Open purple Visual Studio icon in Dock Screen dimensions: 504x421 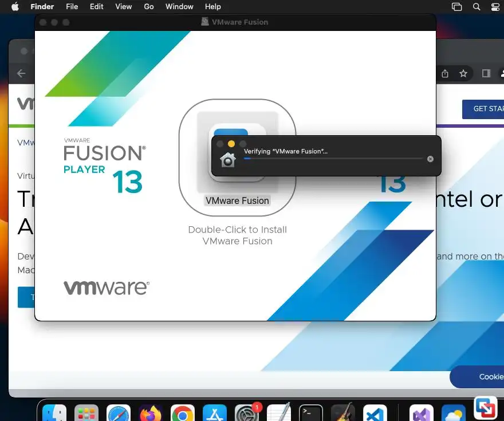(x=422, y=414)
